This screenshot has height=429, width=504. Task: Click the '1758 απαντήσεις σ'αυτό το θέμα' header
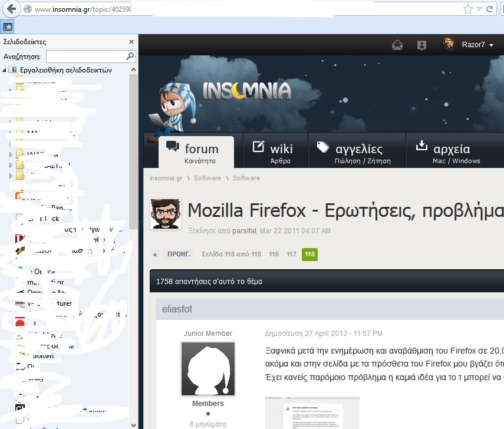coord(209,282)
